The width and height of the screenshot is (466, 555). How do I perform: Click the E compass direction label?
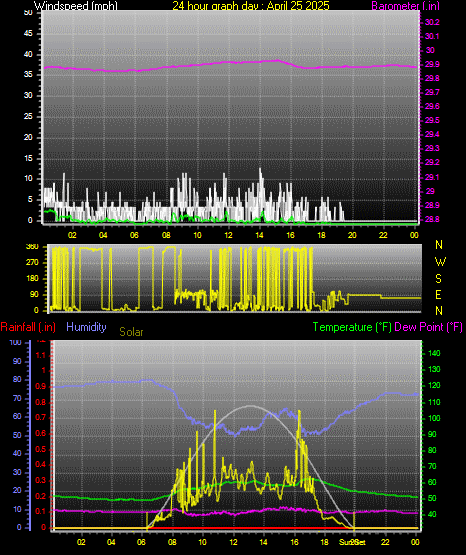point(438,294)
